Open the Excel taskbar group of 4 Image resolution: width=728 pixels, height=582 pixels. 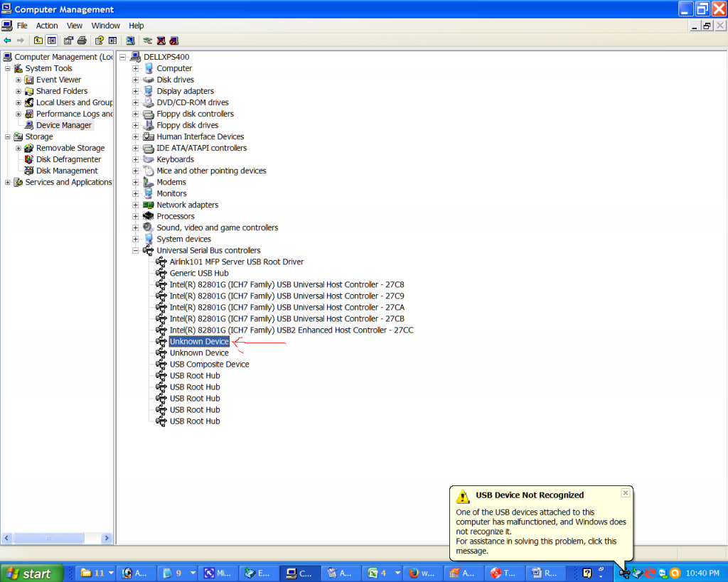point(383,573)
